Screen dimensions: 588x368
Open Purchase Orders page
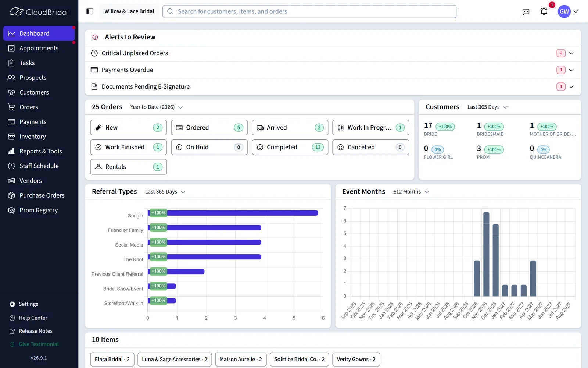click(x=39, y=195)
